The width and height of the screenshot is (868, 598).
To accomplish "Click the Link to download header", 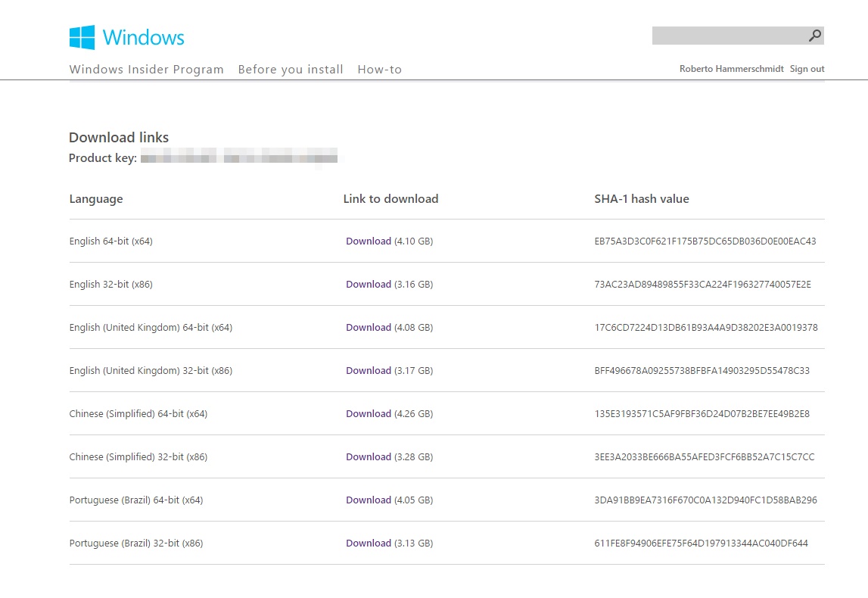I will pos(390,199).
